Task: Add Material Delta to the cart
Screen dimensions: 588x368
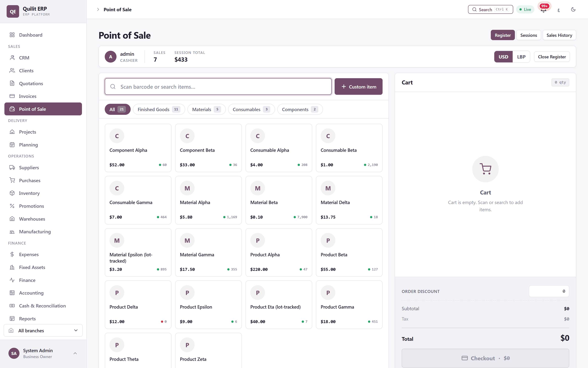Action: (349, 200)
